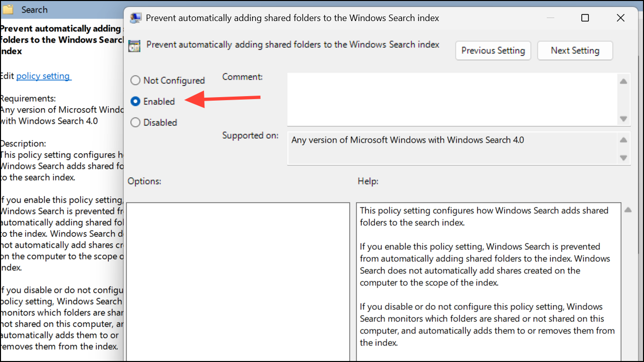Image resolution: width=644 pixels, height=362 pixels.
Task: Click the Search folder icon
Action: click(9, 10)
